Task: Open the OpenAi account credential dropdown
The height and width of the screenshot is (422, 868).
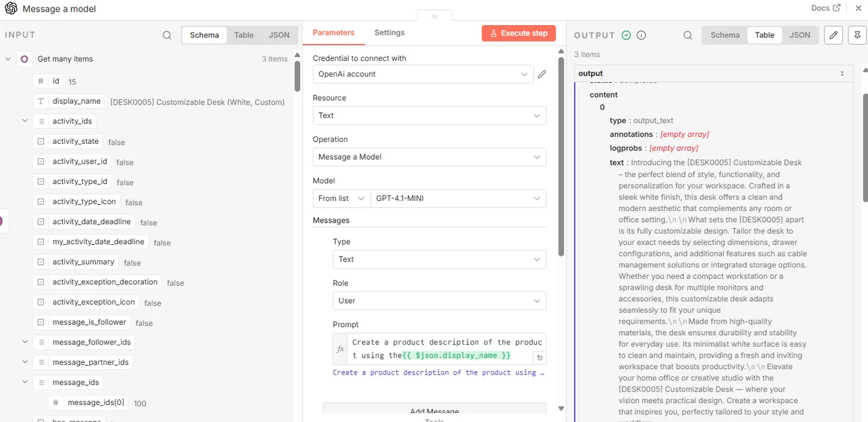Action: [x=423, y=74]
